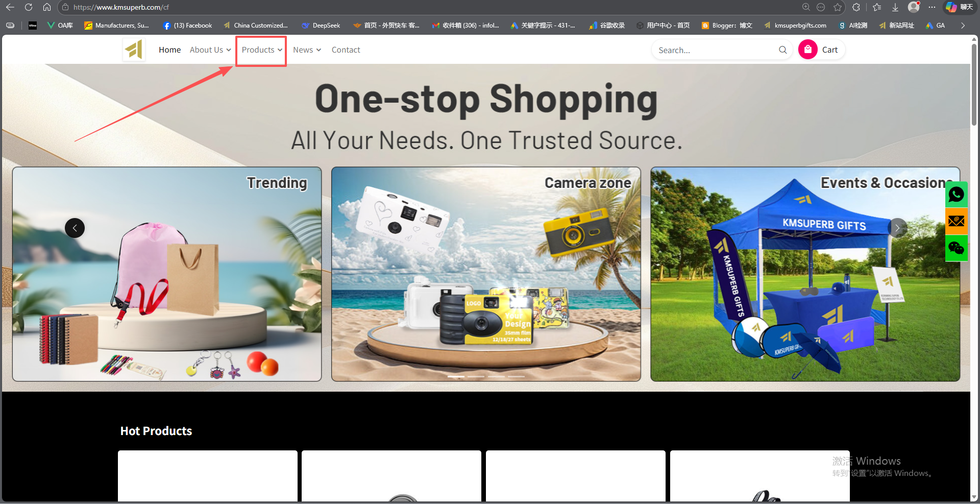Image resolution: width=980 pixels, height=504 pixels.
Task: Refresh the page in the browser
Action: [x=29, y=7]
